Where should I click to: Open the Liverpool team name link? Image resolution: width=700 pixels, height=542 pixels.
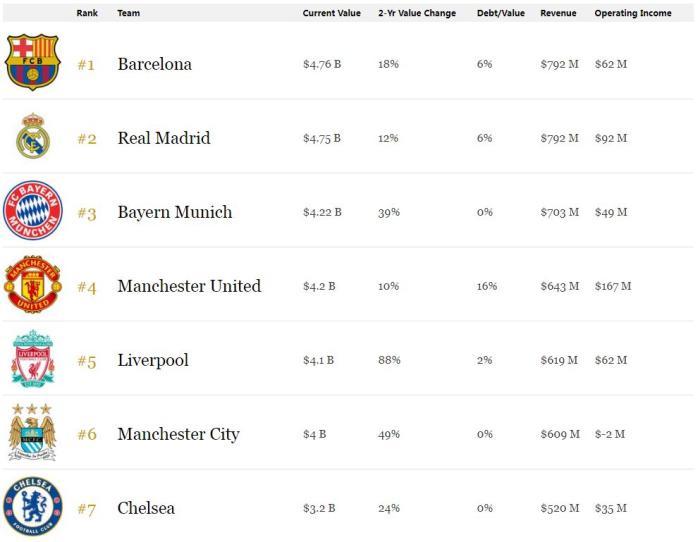click(x=153, y=360)
